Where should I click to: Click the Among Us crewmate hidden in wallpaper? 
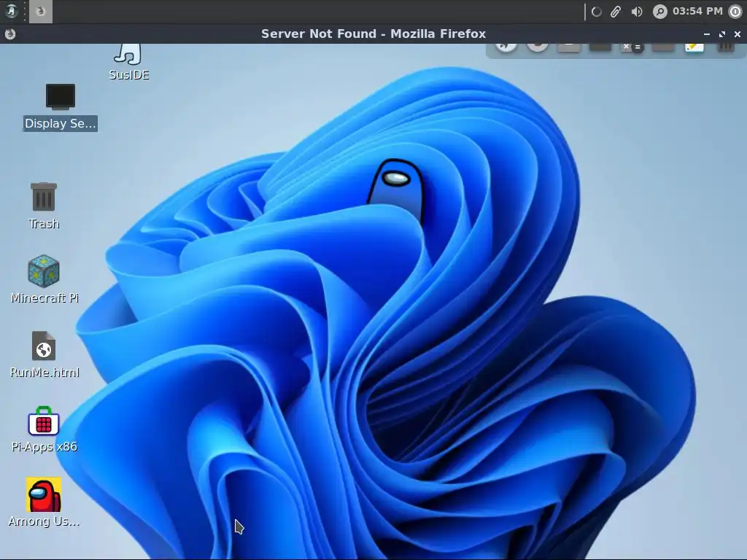click(397, 190)
